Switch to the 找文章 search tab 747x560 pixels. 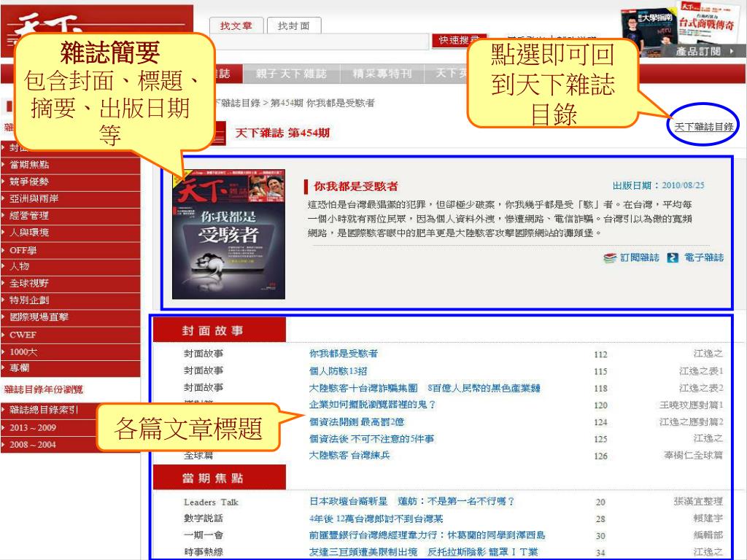pos(236,26)
